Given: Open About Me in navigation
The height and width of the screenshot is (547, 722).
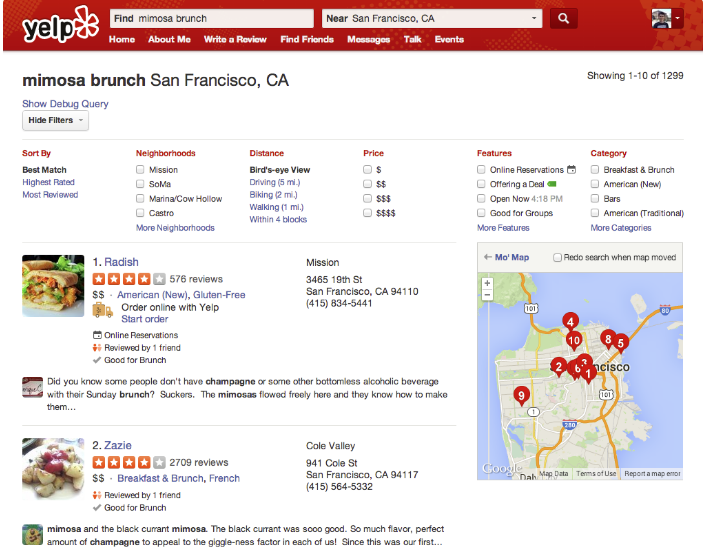Looking at the screenshot, I should (x=169, y=40).
